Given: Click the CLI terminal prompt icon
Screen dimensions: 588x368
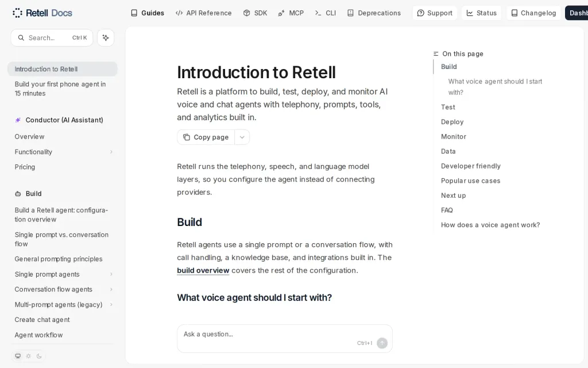Looking at the screenshot, I should pyautogui.click(x=318, y=13).
